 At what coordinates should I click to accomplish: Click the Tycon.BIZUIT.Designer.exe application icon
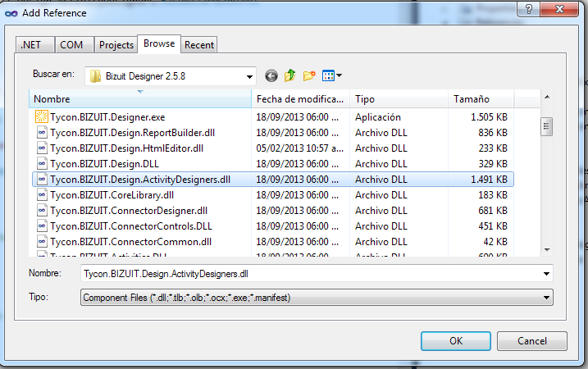coord(42,117)
